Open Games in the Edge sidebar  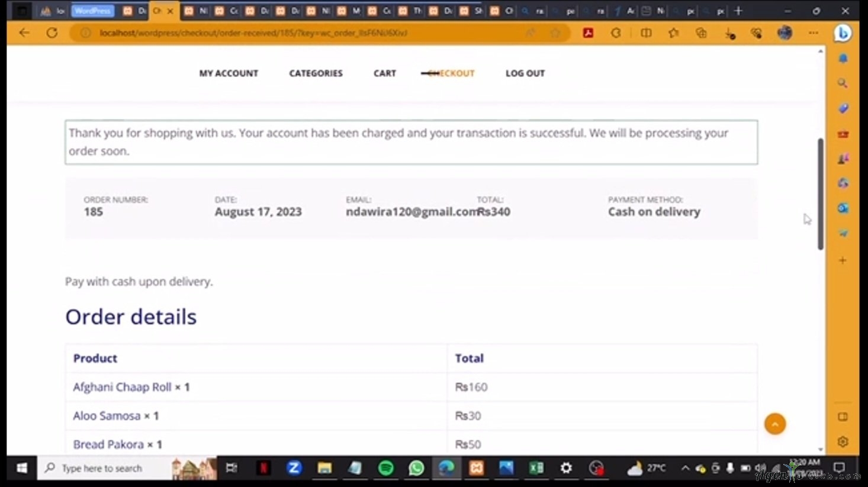843,159
